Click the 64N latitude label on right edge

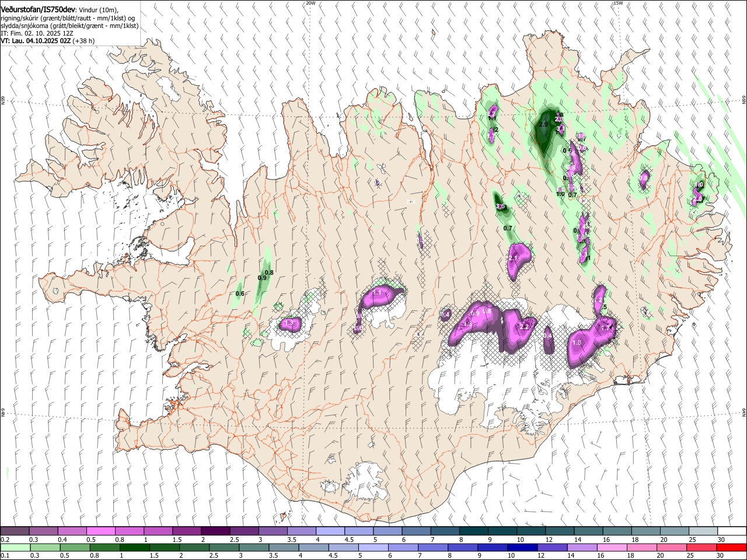click(x=744, y=412)
